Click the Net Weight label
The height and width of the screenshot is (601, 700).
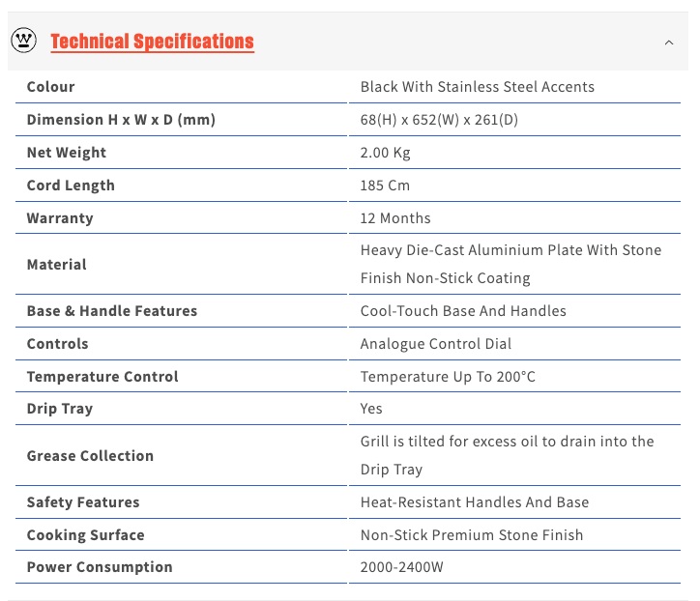[x=67, y=153]
